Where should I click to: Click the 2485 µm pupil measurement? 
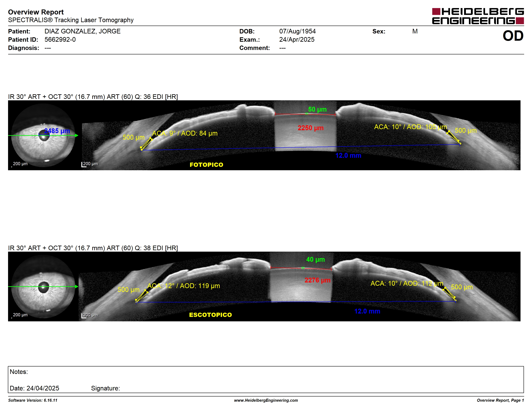tap(57, 131)
